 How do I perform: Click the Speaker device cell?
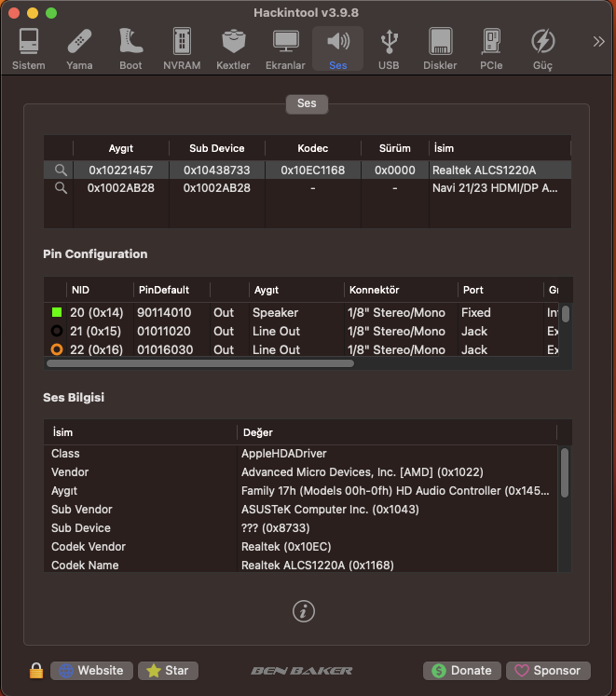coord(275,312)
